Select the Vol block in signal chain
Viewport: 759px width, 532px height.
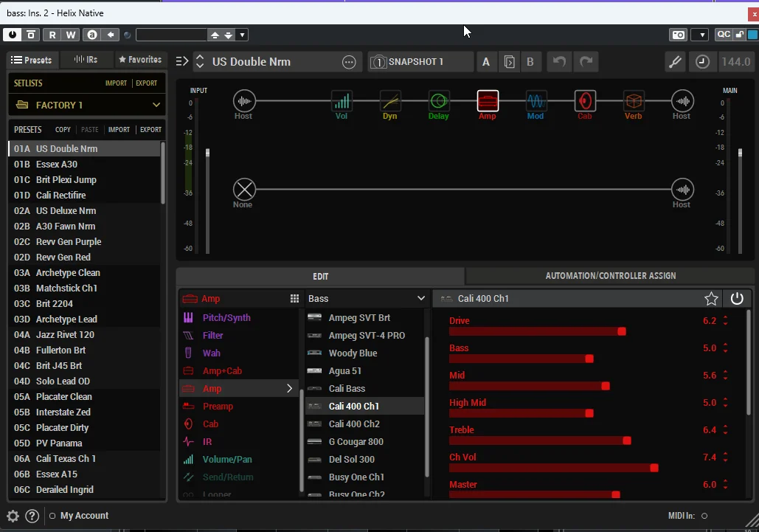[x=342, y=101]
